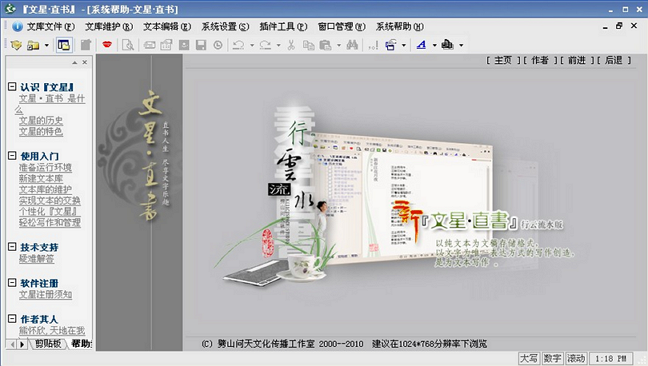Open the dropdown arrow beside font icon
Viewport: 648px width, 366px height.
point(434,45)
